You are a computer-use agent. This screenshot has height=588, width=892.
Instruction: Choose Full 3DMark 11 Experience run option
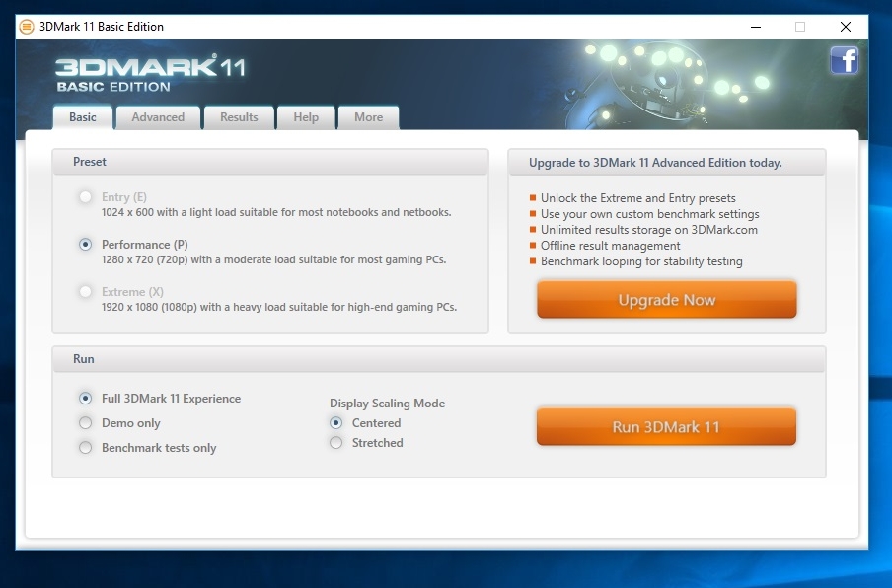tap(85, 399)
